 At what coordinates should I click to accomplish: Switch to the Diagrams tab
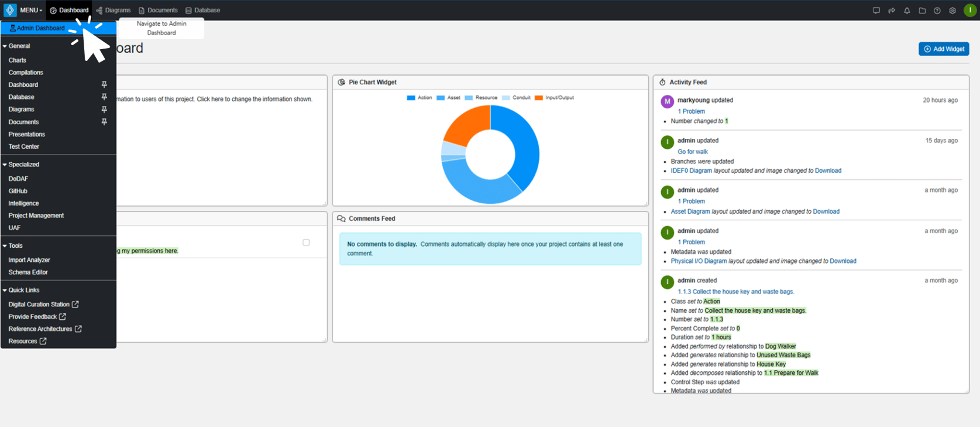point(114,11)
